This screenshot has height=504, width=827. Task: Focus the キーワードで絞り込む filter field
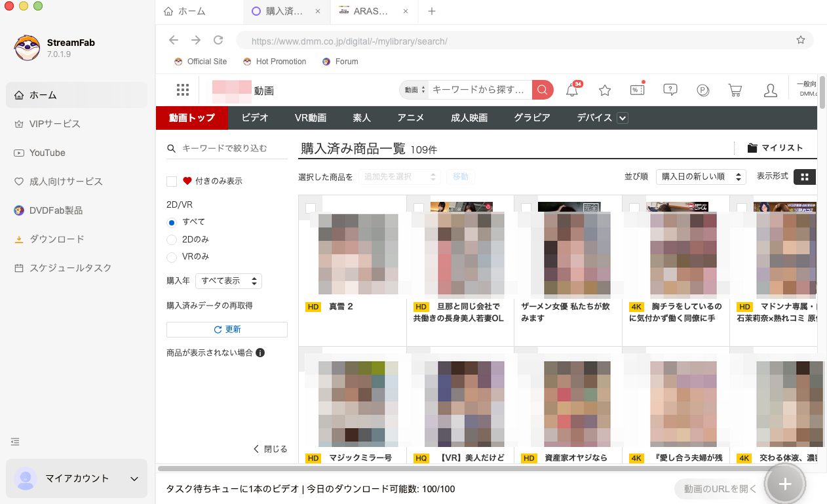[227, 149]
